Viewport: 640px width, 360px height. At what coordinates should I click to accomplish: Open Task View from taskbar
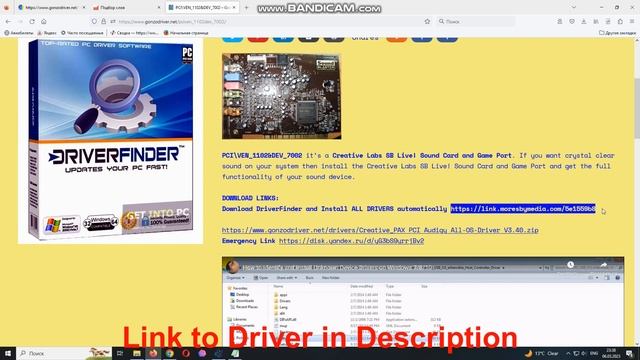[x=120, y=353]
